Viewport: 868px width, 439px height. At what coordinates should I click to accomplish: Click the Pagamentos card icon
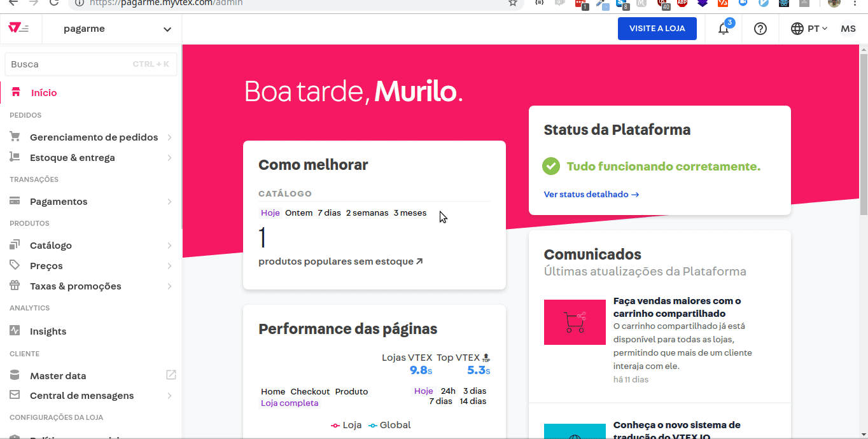click(x=15, y=201)
